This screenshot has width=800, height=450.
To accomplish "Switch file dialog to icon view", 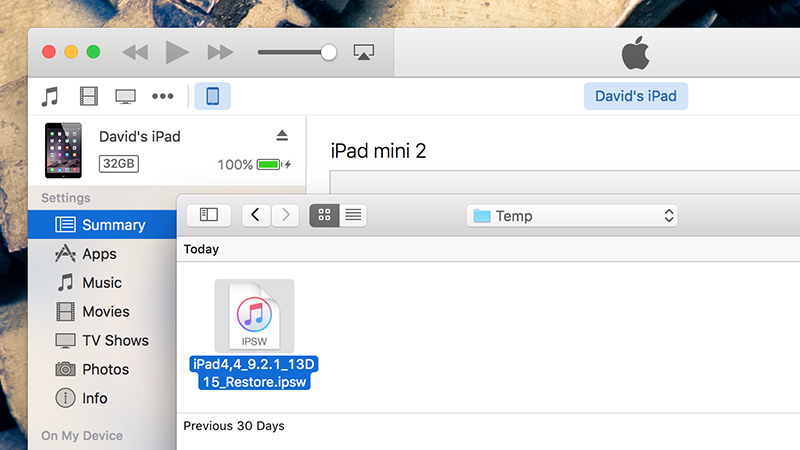I will pos(324,215).
